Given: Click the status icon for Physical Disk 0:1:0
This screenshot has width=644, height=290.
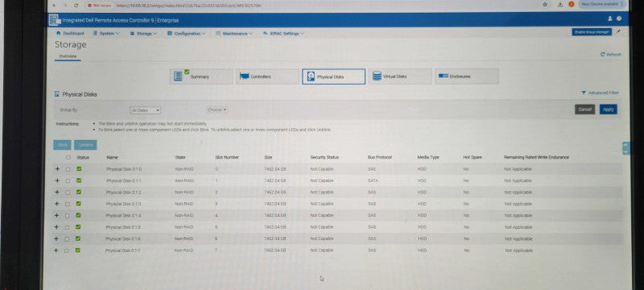Looking at the screenshot, I should (79, 169).
